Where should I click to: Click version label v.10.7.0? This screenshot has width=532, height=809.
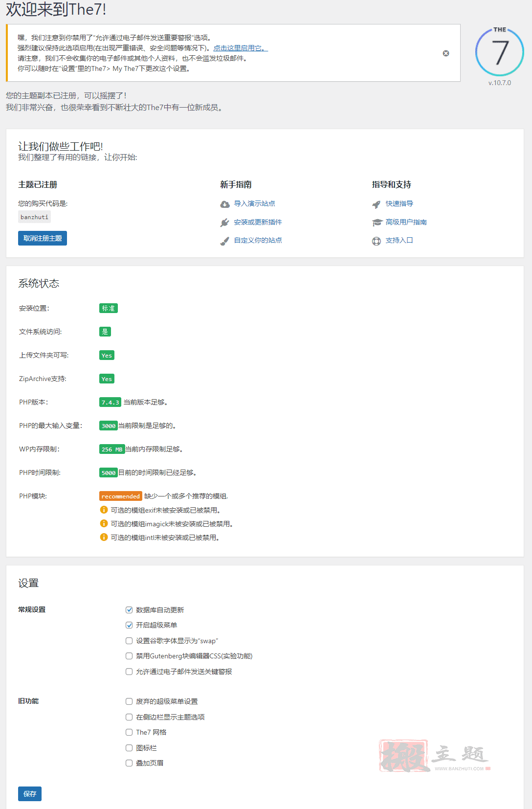pos(500,83)
